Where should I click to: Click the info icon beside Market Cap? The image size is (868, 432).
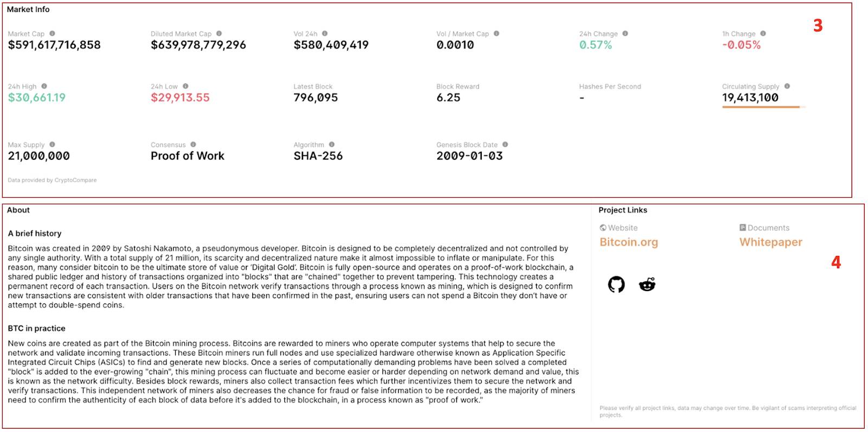[x=52, y=34]
